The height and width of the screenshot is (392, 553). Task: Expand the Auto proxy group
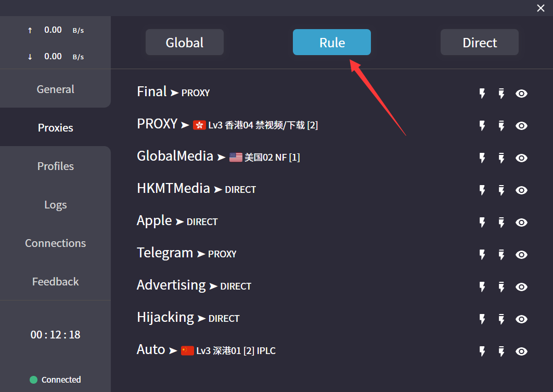click(x=151, y=349)
